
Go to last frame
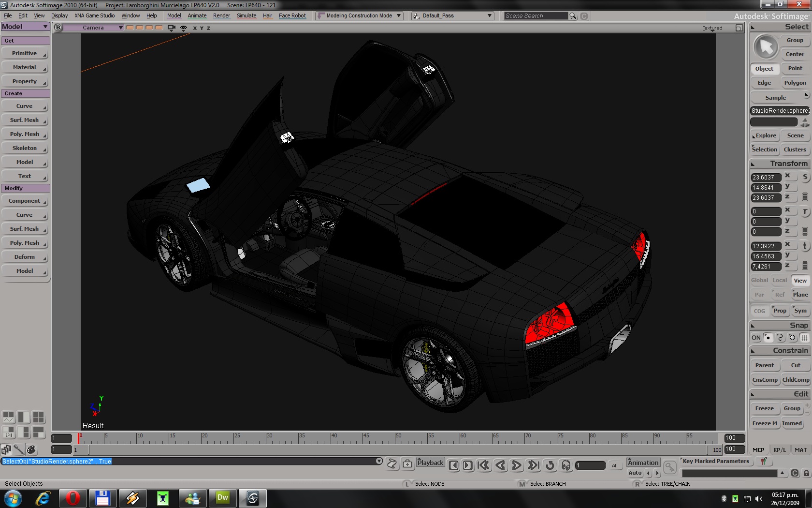pyautogui.click(x=534, y=465)
